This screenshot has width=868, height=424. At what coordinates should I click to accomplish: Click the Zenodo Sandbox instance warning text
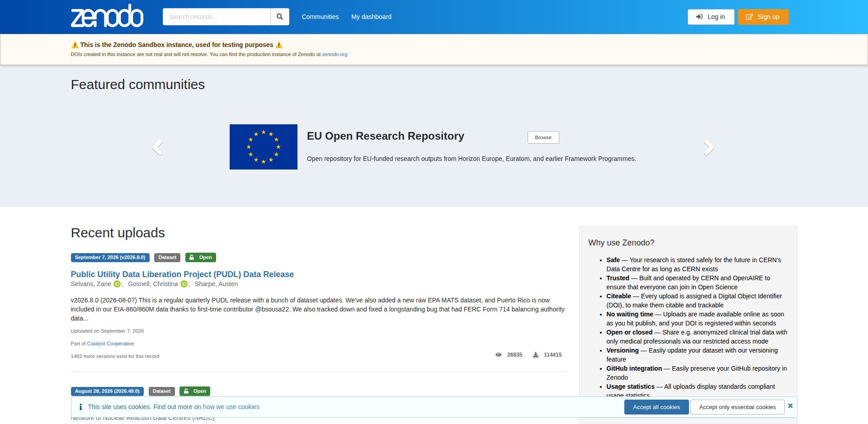(176, 45)
